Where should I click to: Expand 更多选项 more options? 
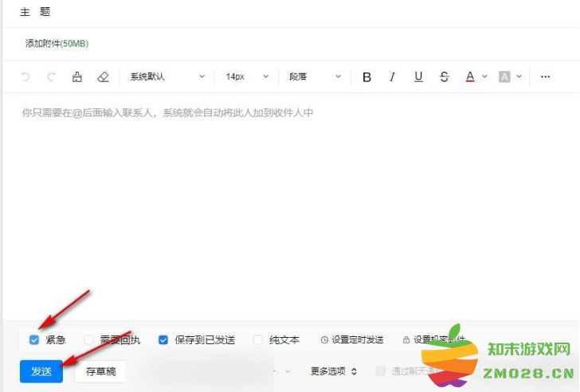(x=334, y=371)
